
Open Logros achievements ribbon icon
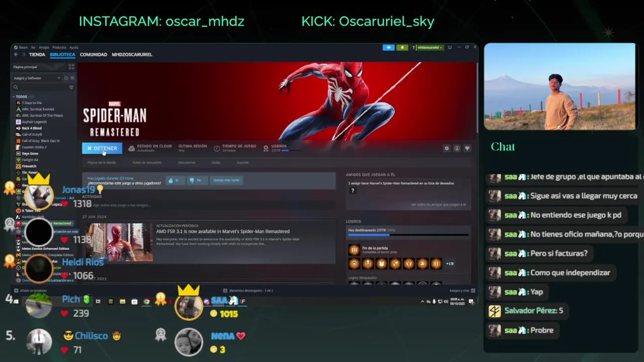266,148
